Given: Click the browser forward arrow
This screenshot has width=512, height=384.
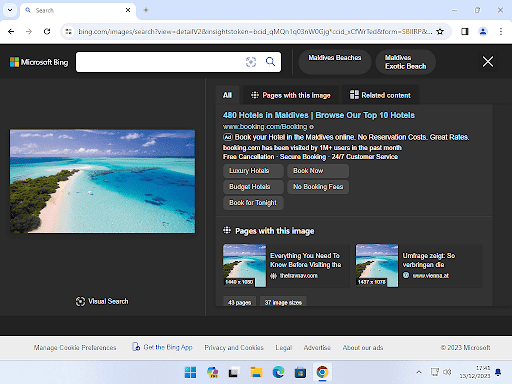Looking at the screenshot, I should [x=29, y=32].
